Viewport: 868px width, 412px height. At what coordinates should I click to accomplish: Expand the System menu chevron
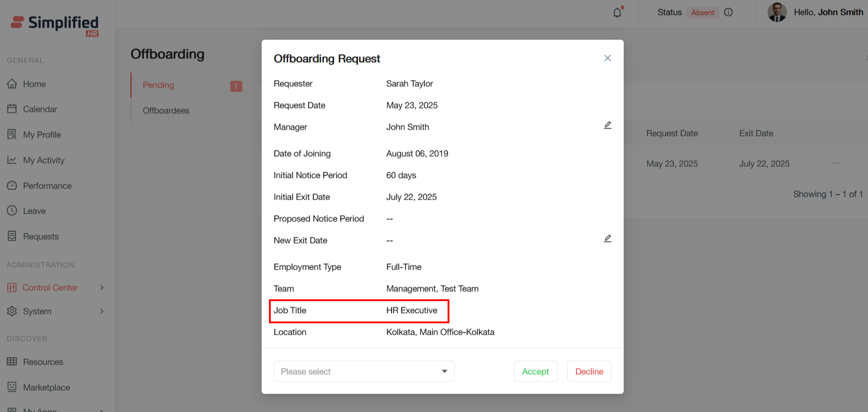pos(102,311)
